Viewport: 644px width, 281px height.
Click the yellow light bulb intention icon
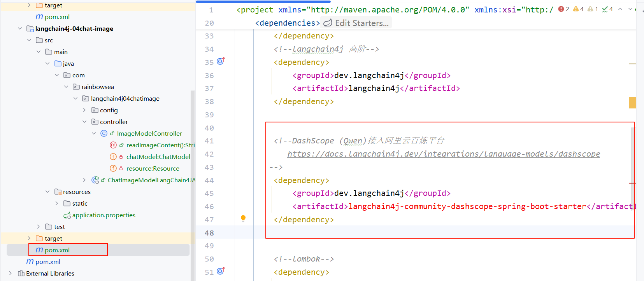click(243, 219)
